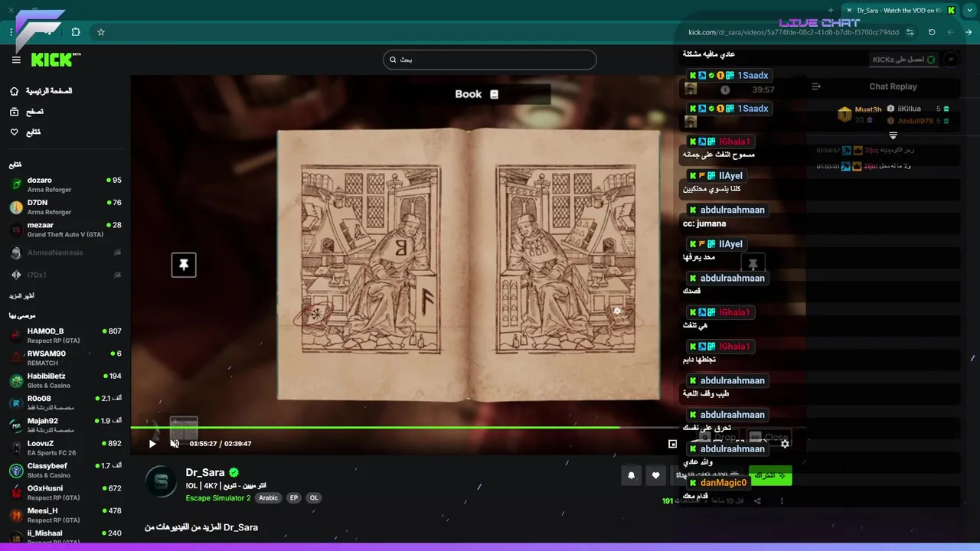Open dozaro channel in sidebar
The height and width of the screenshot is (551, 980).
[65, 184]
